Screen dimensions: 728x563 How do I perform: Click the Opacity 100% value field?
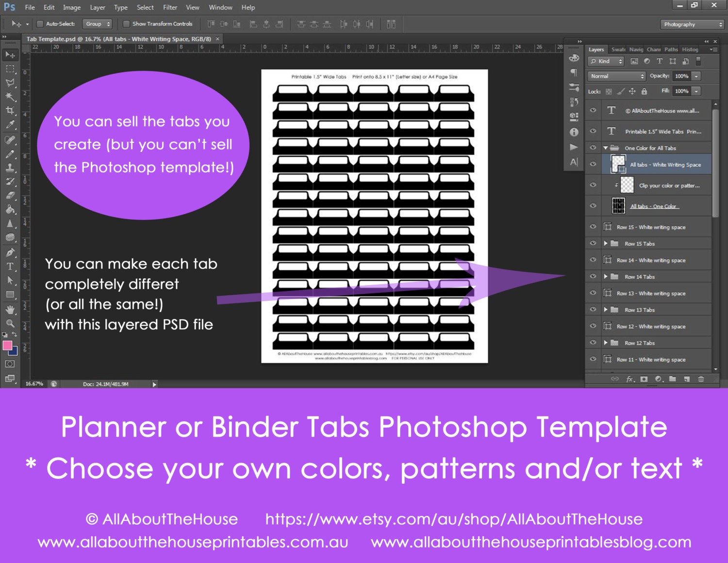click(681, 76)
